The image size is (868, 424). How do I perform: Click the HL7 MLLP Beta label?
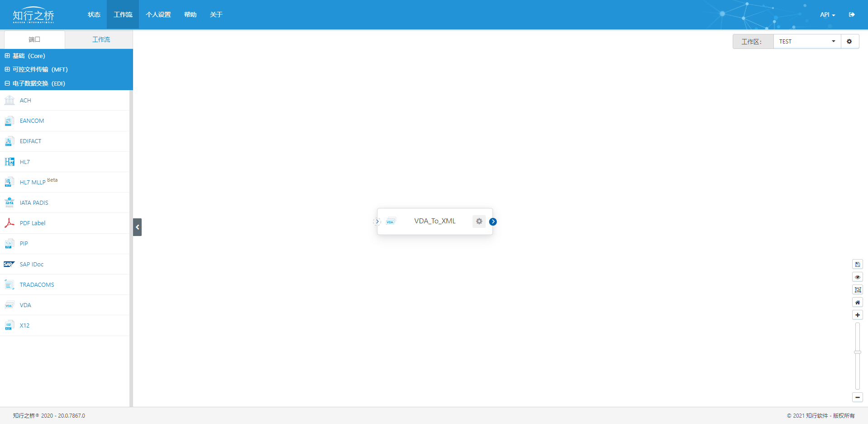click(x=38, y=182)
